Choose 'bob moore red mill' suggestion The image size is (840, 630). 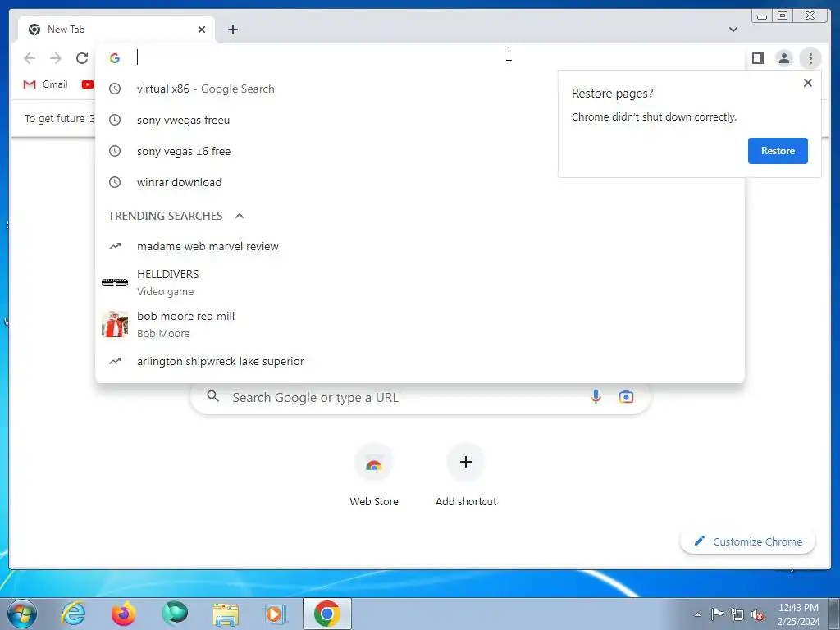coord(420,324)
